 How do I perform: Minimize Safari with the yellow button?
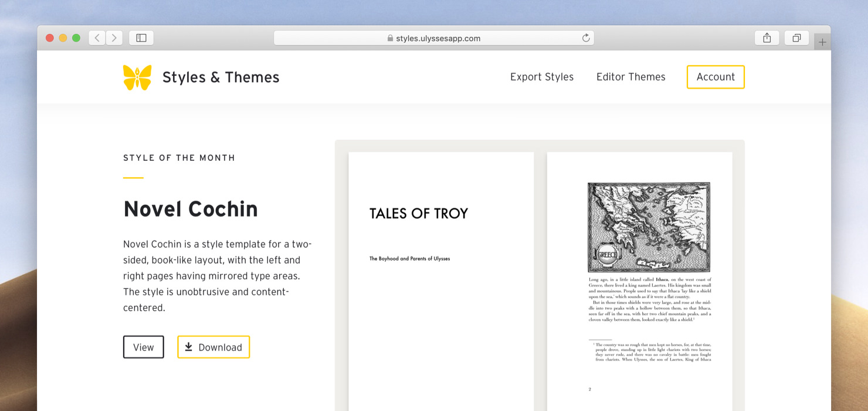pos(63,38)
